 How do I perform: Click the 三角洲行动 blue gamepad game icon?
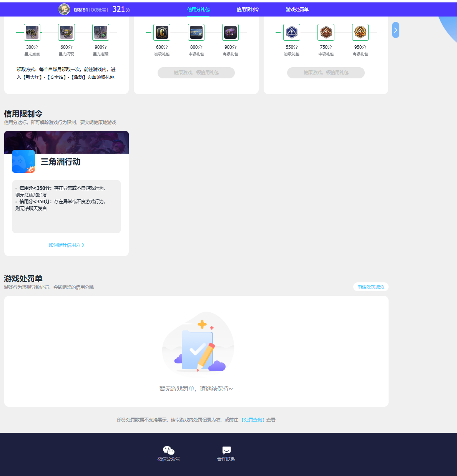[23, 161]
